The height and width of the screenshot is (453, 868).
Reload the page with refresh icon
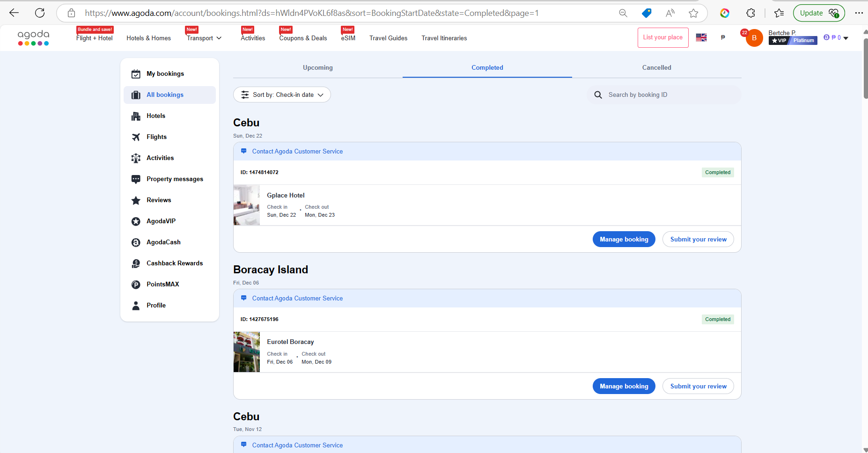click(x=40, y=13)
